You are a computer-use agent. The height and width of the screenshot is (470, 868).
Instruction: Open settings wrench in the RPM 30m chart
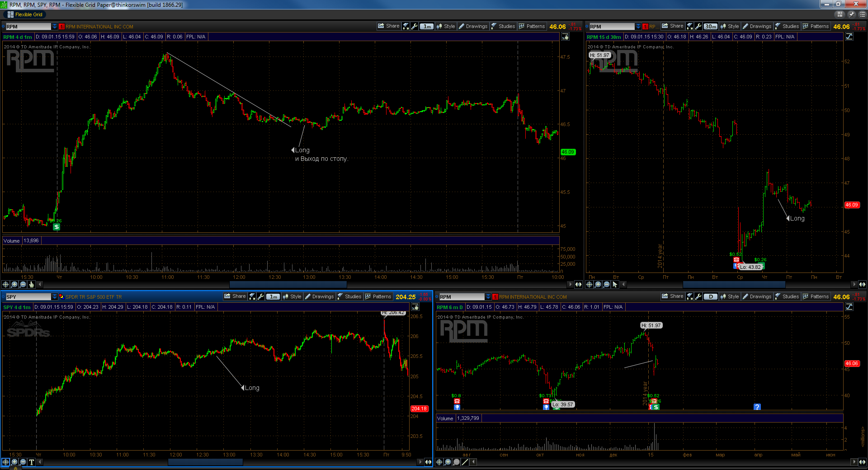pyautogui.click(x=698, y=26)
